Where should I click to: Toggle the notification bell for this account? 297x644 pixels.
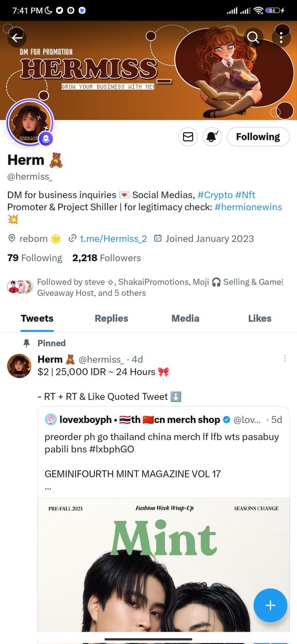click(211, 137)
